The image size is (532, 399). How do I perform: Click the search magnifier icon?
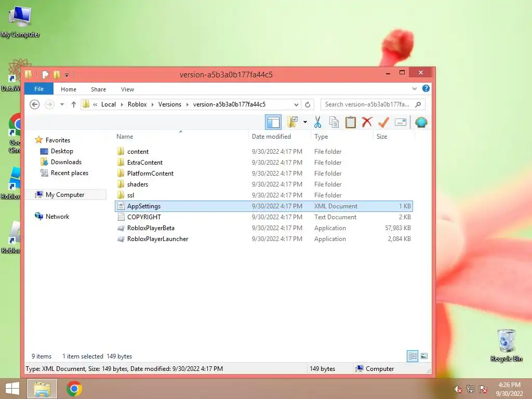coord(418,104)
